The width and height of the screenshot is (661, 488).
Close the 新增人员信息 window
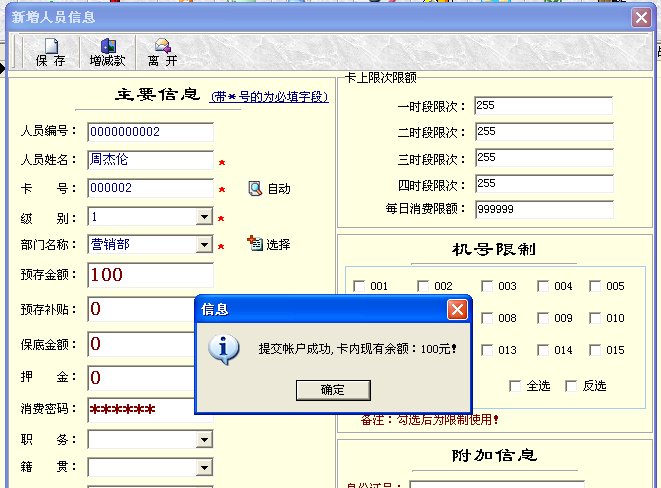tap(641, 17)
